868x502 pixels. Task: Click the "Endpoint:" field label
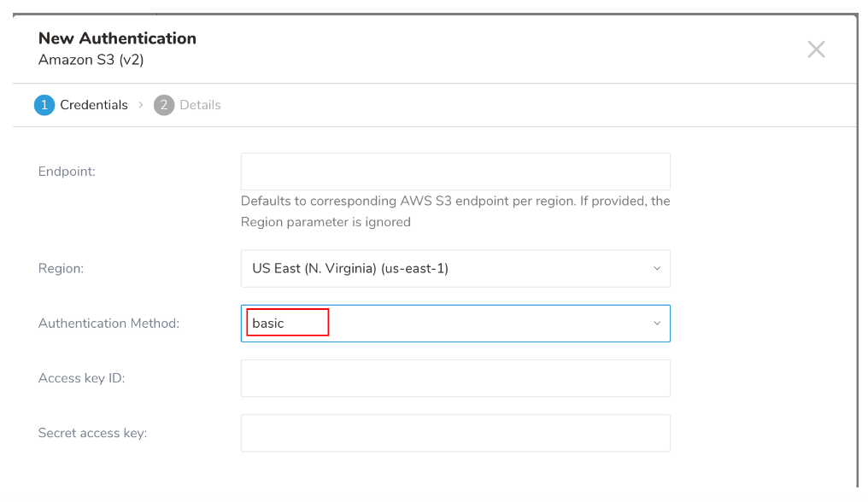point(67,172)
